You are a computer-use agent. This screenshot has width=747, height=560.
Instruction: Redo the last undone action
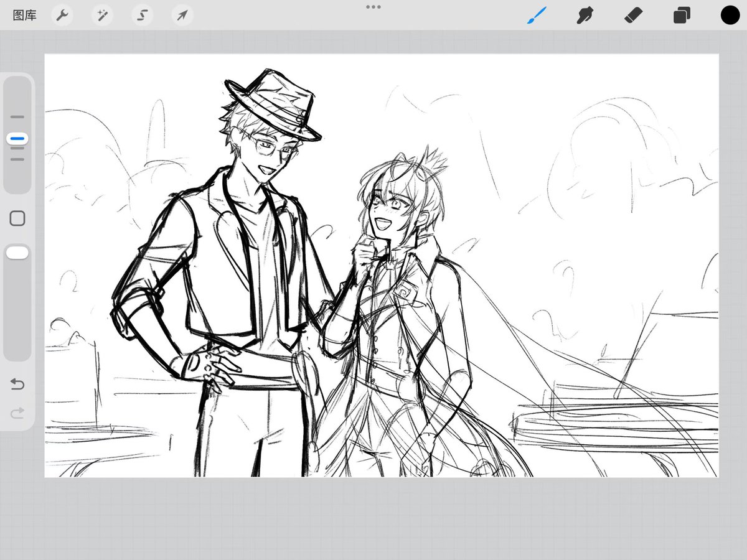click(x=17, y=412)
